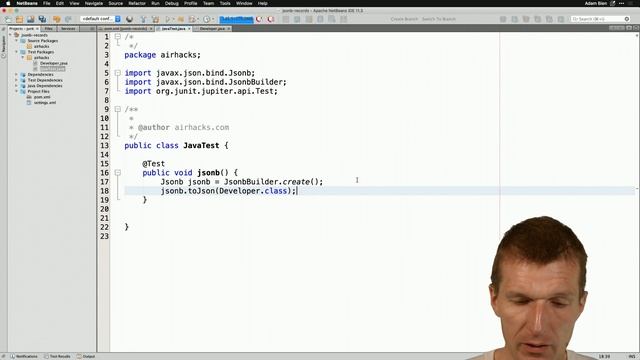
Task: Click the New Project toolbar icon
Action: pos(20,19)
